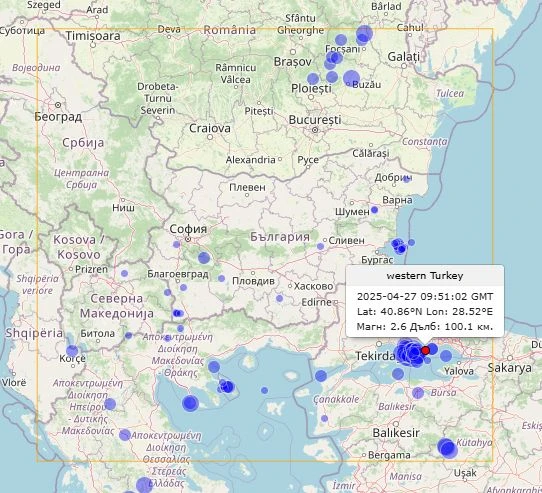Select the marker above Yalova

click(x=446, y=355)
